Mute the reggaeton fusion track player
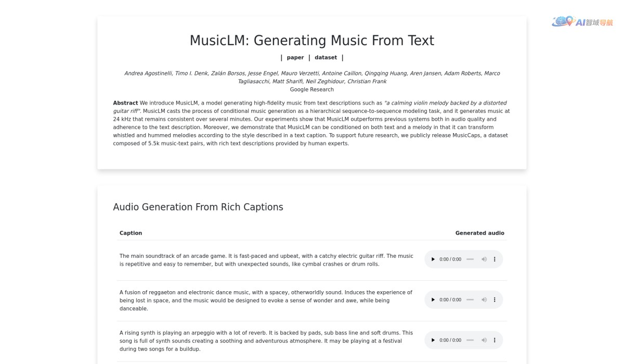 [484, 300]
